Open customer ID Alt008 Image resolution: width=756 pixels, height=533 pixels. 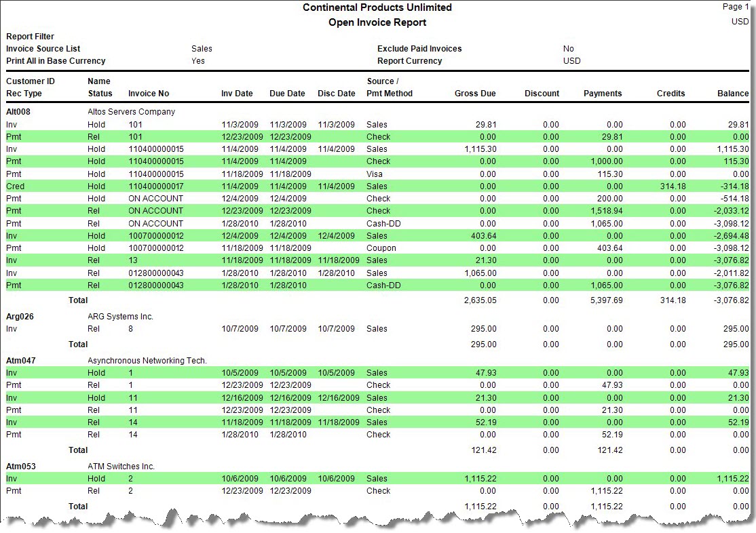point(19,112)
